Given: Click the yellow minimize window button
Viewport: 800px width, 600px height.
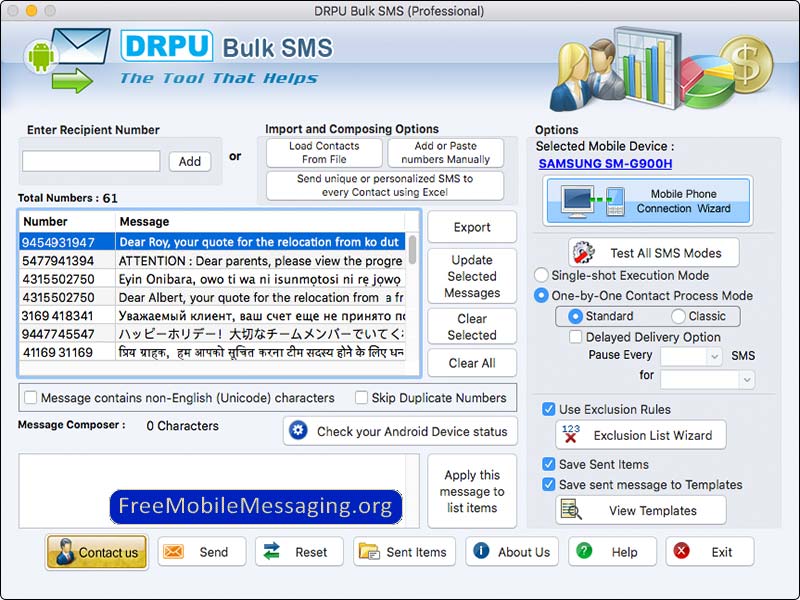Looking at the screenshot, I should [x=31, y=10].
